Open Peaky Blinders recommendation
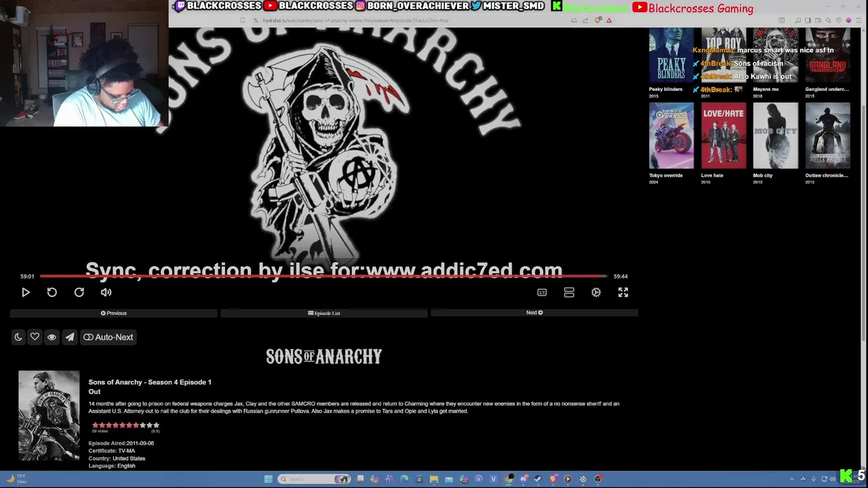 [671, 56]
